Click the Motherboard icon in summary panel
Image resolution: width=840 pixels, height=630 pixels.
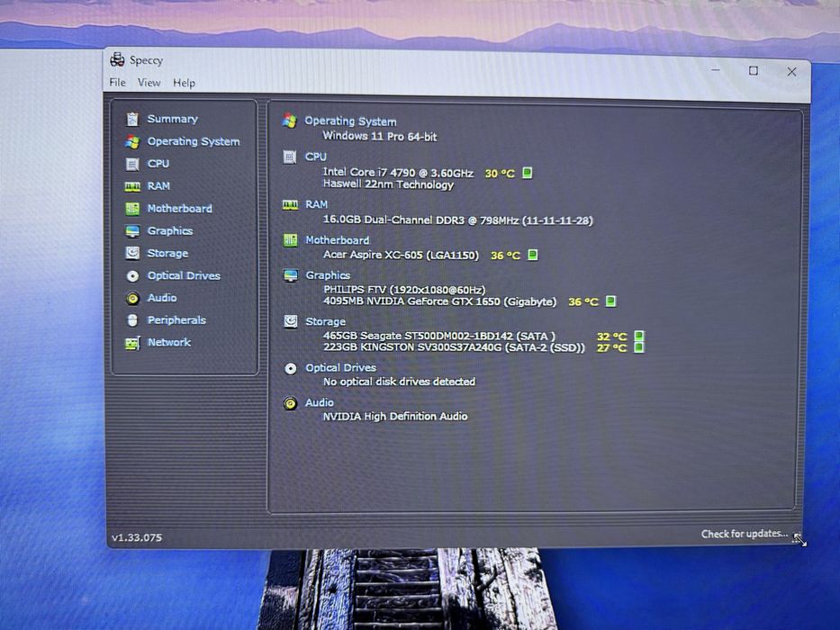tap(291, 240)
